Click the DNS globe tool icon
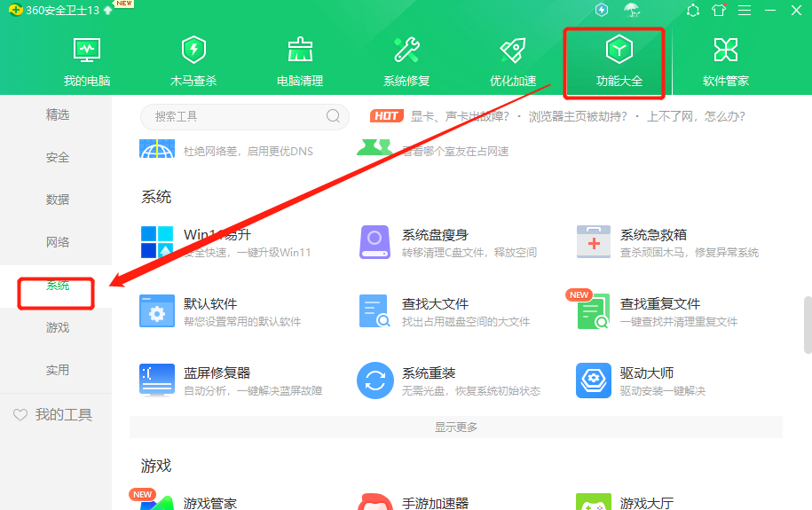This screenshot has width=812, height=510. (x=157, y=149)
